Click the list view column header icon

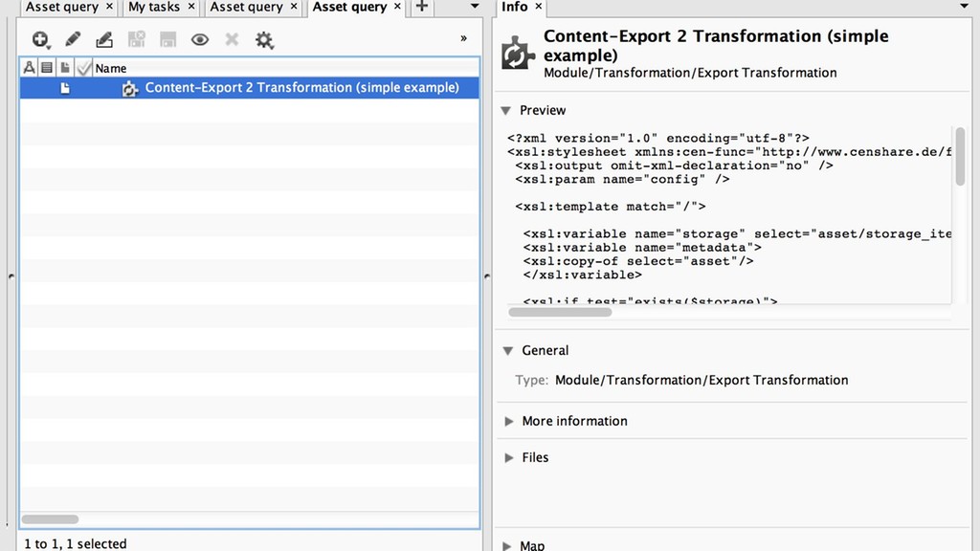[46, 67]
